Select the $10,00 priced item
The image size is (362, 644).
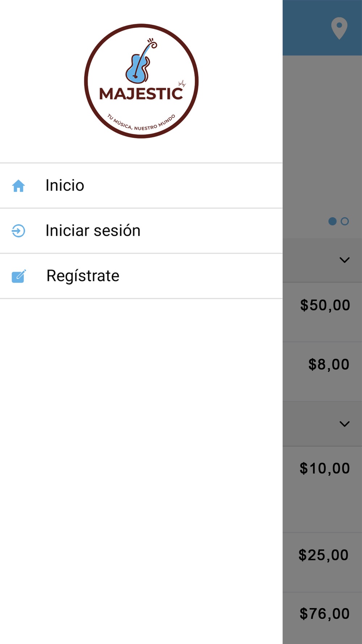click(324, 469)
